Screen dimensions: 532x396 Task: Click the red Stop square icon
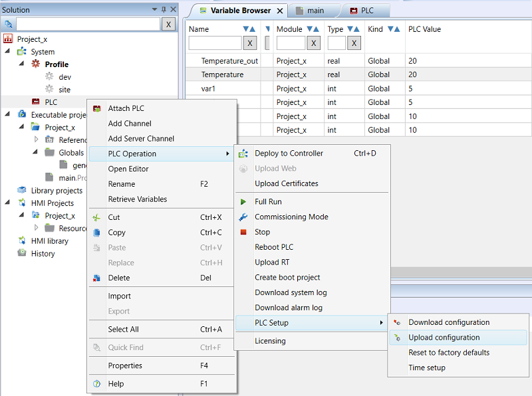click(243, 232)
